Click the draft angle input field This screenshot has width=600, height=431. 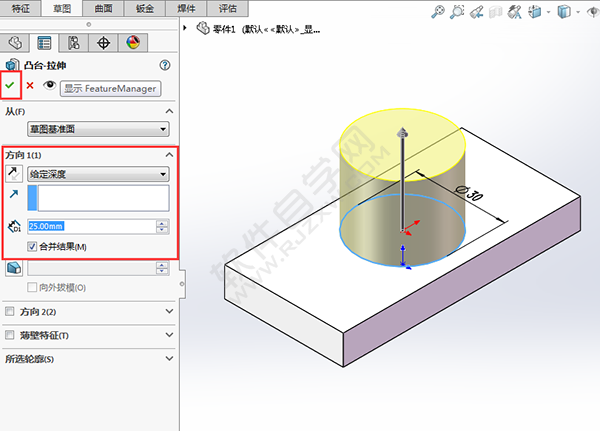coord(92,268)
